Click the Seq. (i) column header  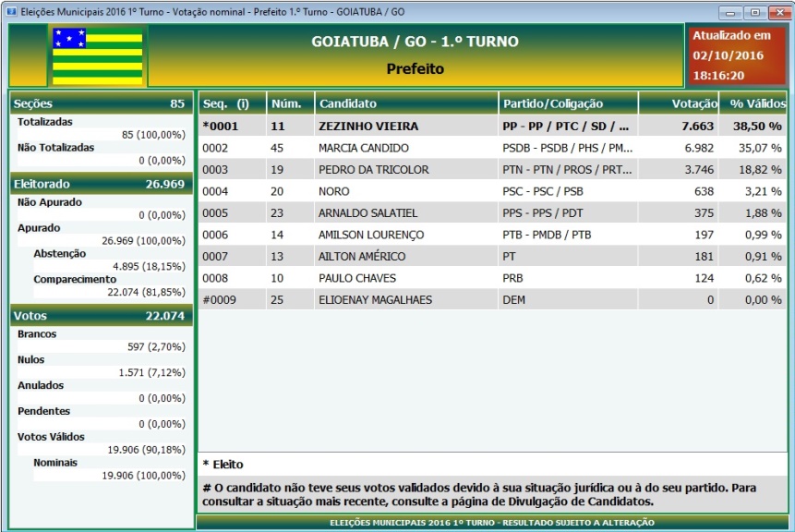point(232,103)
